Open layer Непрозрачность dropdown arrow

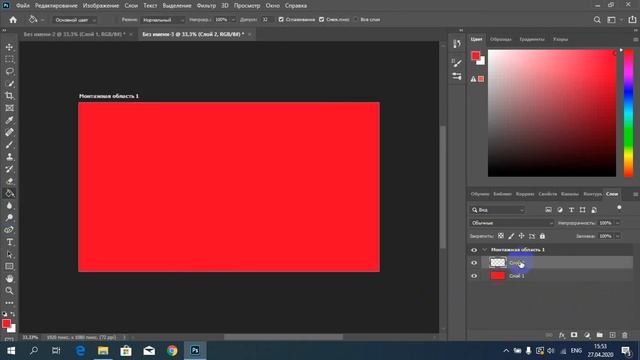coord(617,223)
